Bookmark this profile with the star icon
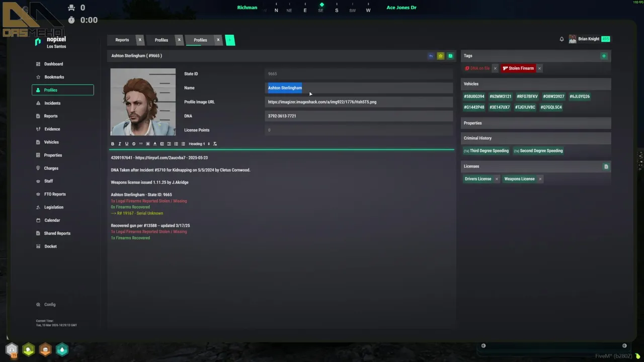644x362 pixels. click(440, 56)
